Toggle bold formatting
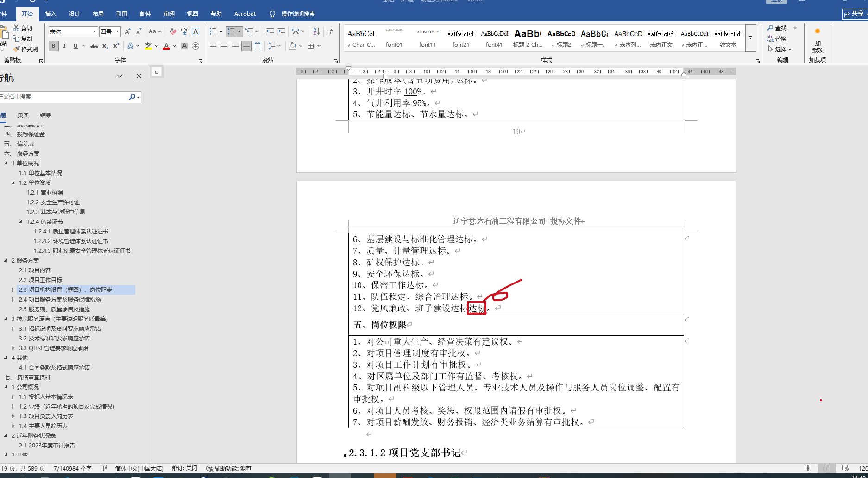The width and height of the screenshot is (868, 478). pos(53,46)
